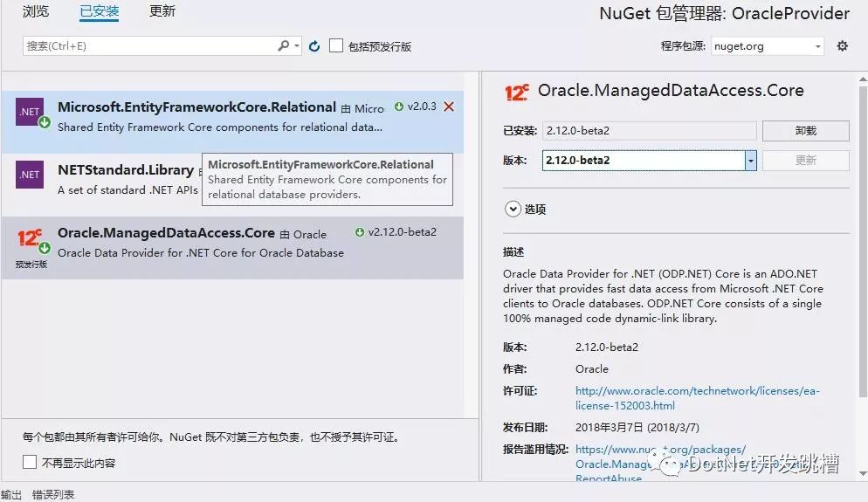Click the Oracle 12c package icon in list
The height and width of the screenshot is (502, 868).
(x=30, y=238)
